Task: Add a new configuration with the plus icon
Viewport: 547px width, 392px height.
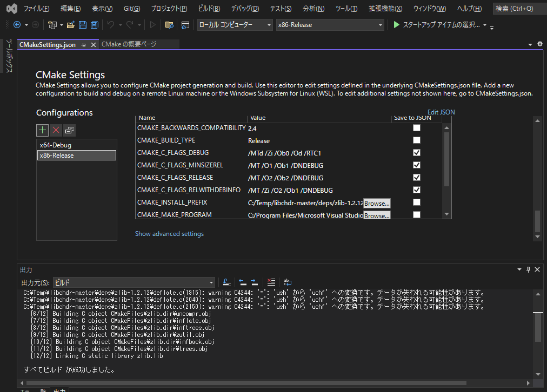Action: (x=42, y=130)
